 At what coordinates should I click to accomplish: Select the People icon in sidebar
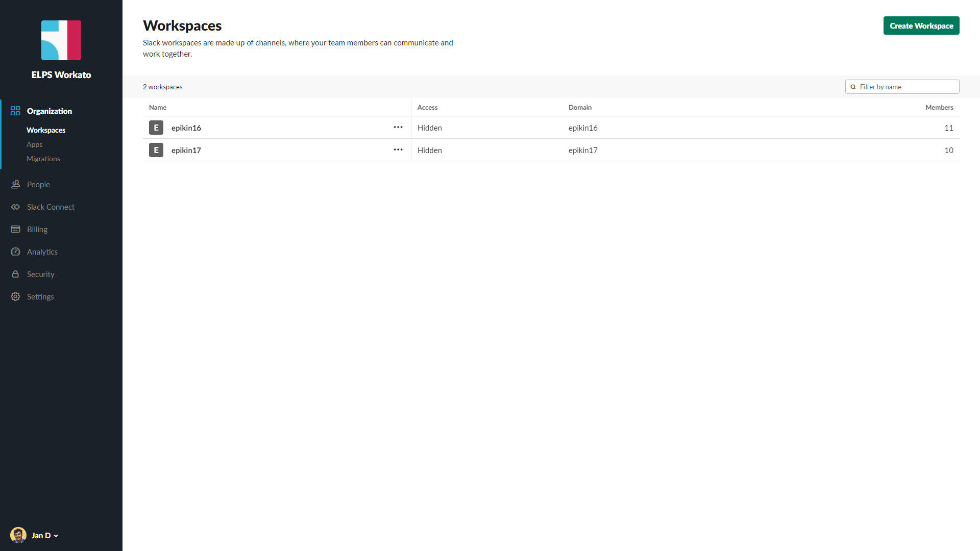15,184
